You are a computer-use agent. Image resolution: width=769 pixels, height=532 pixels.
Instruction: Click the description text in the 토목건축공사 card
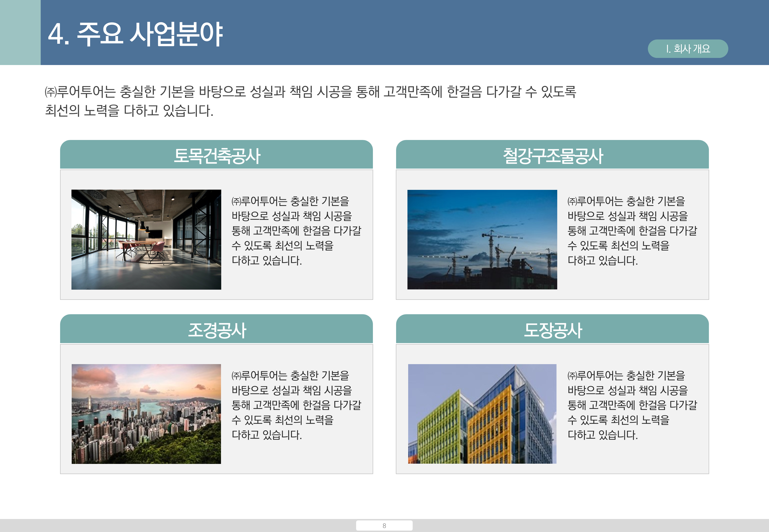point(296,231)
